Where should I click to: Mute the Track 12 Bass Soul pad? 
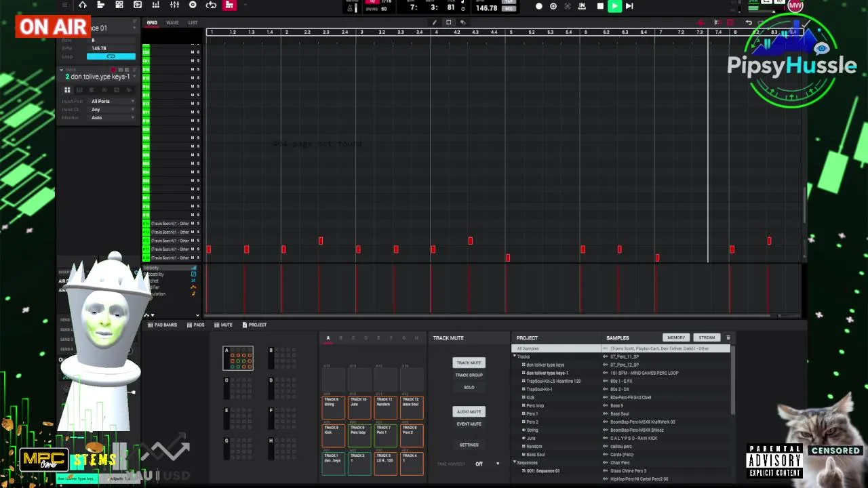(x=411, y=407)
